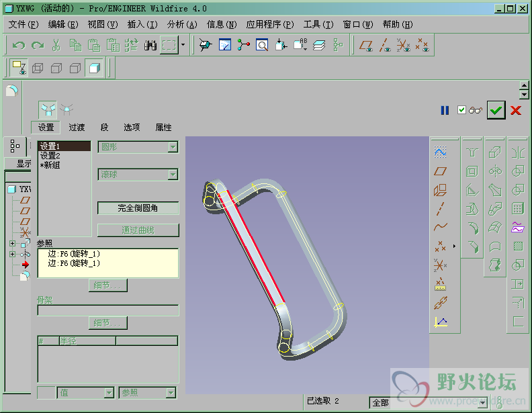Select the shaded display cube icon
Viewport: 532px width, 413px height.
pyautogui.click(x=94, y=68)
